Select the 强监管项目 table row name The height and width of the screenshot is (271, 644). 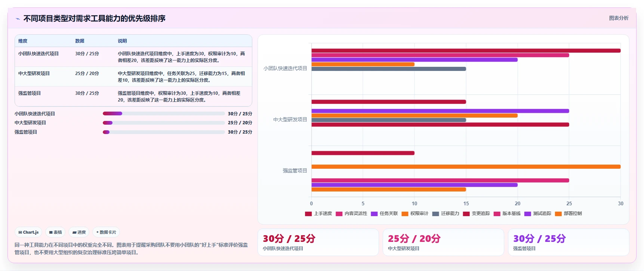pos(30,93)
